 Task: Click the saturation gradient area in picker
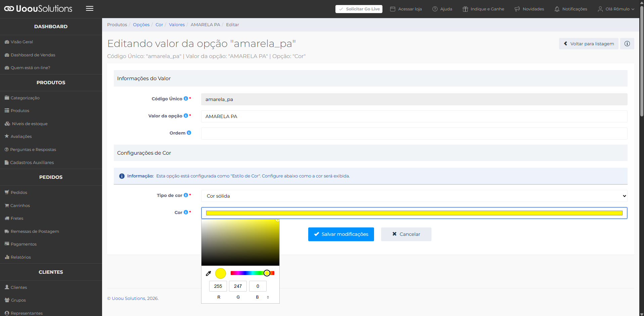pos(240,243)
